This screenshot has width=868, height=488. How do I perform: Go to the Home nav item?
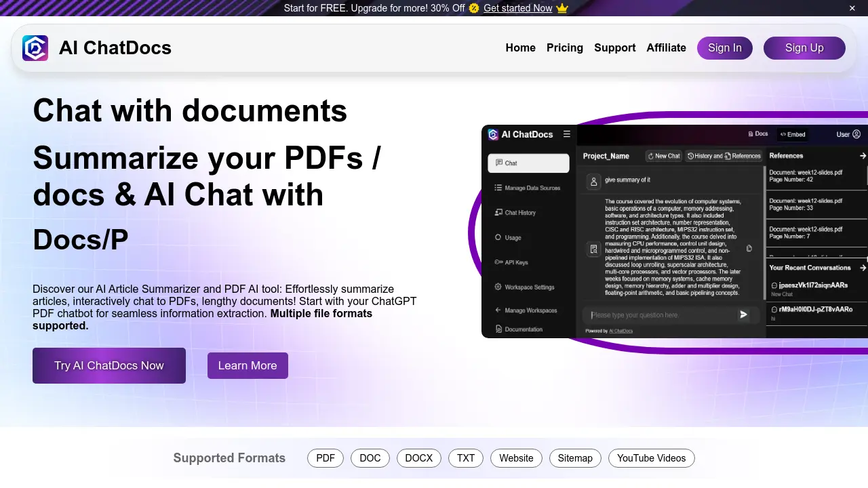[521, 48]
